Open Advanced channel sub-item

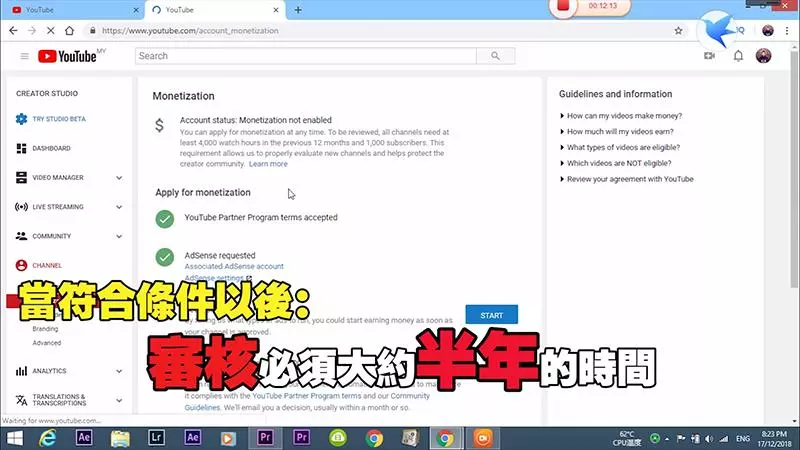pyautogui.click(x=47, y=343)
